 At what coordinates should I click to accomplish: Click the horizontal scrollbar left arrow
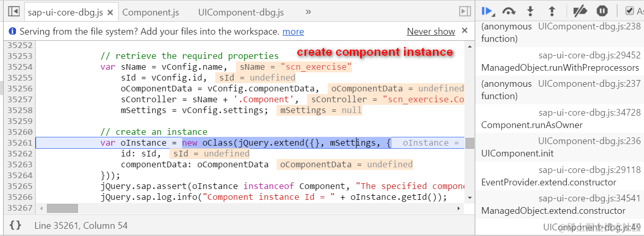pos(40,208)
